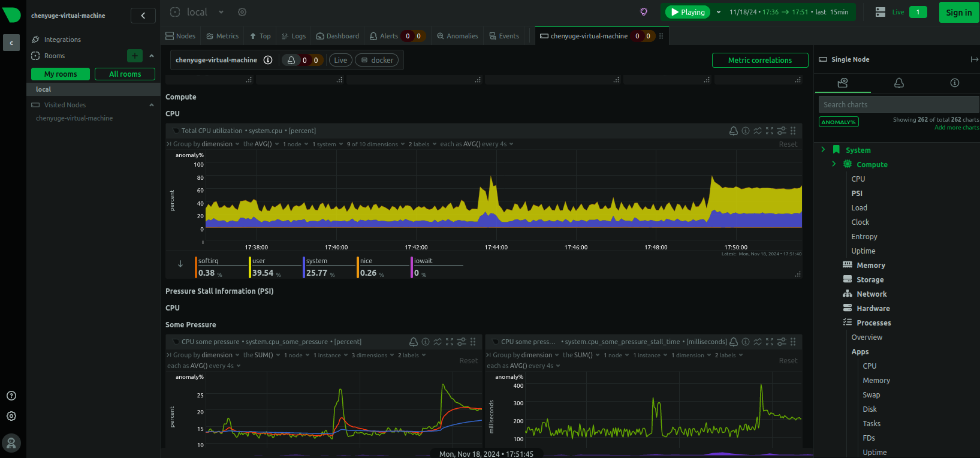The width and height of the screenshot is (980, 458).
Task: Expand Total CPU utilization chart to fullscreen
Action: 770,131
